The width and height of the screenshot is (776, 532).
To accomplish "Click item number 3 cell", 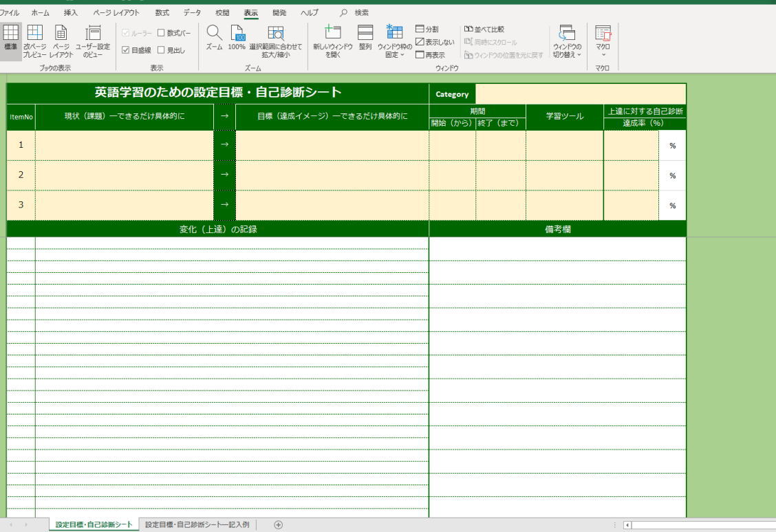I will pos(21,206).
